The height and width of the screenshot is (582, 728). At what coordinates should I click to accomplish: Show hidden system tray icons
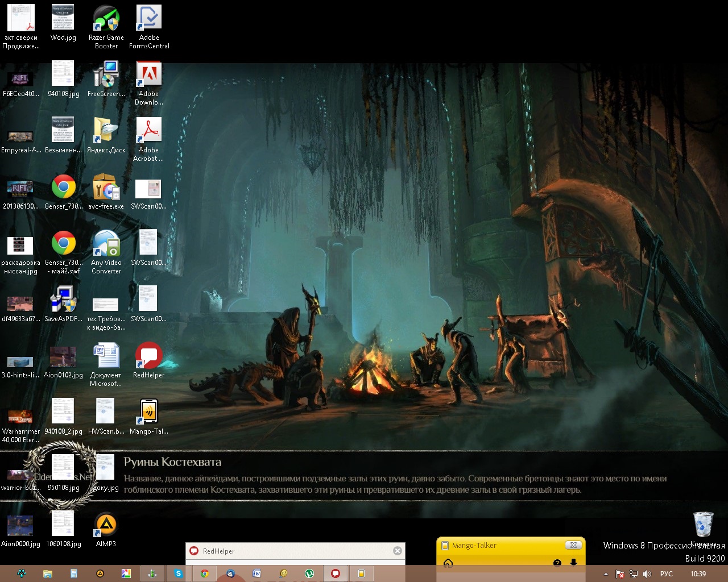606,574
